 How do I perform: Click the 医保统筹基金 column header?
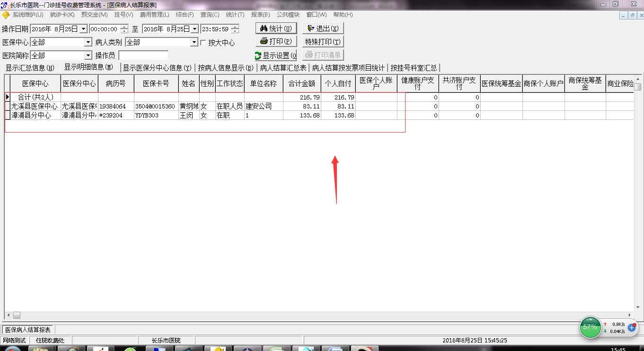tap(502, 83)
